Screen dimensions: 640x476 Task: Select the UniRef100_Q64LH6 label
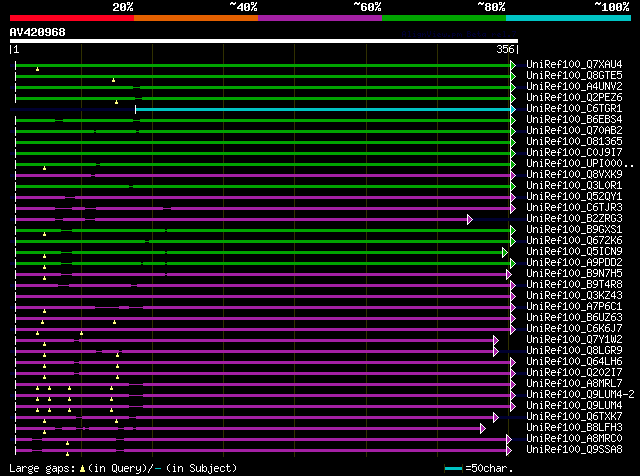coord(574,362)
